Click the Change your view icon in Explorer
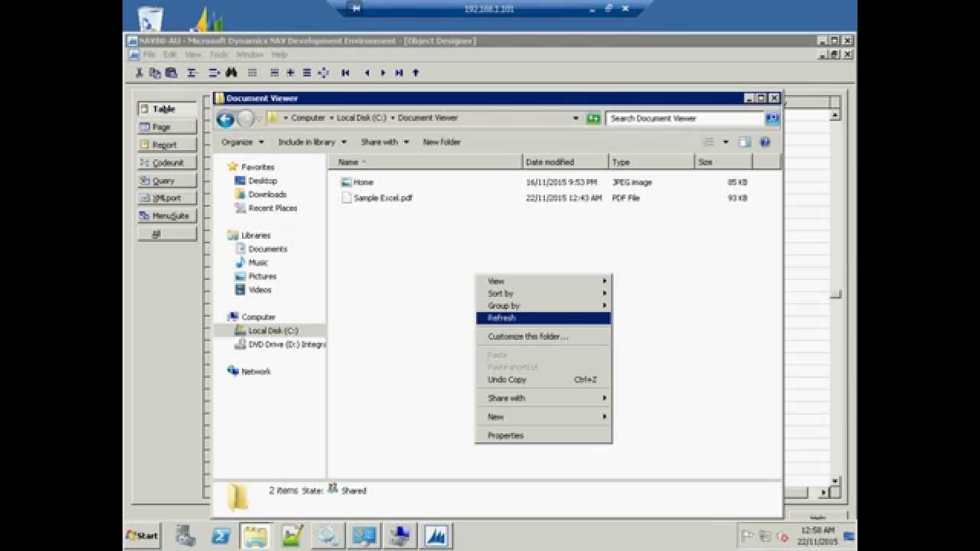This screenshot has width=980, height=551. (708, 142)
